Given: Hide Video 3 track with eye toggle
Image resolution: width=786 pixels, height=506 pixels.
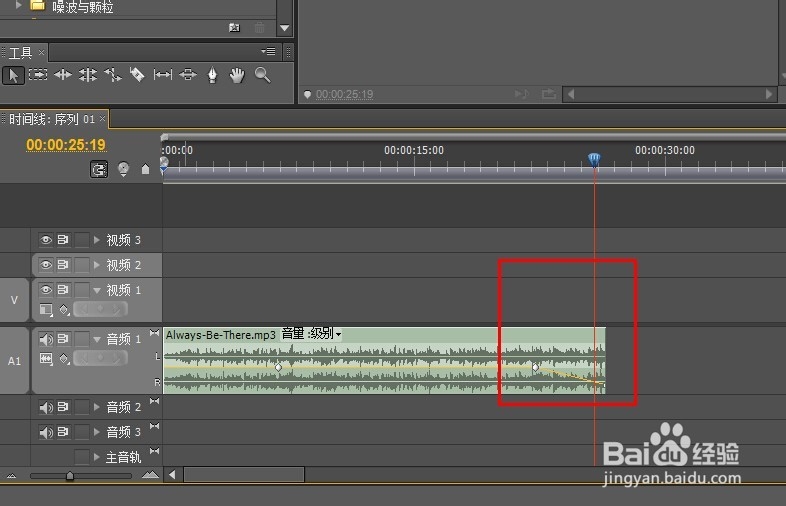Looking at the screenshot, I should 46,240.
